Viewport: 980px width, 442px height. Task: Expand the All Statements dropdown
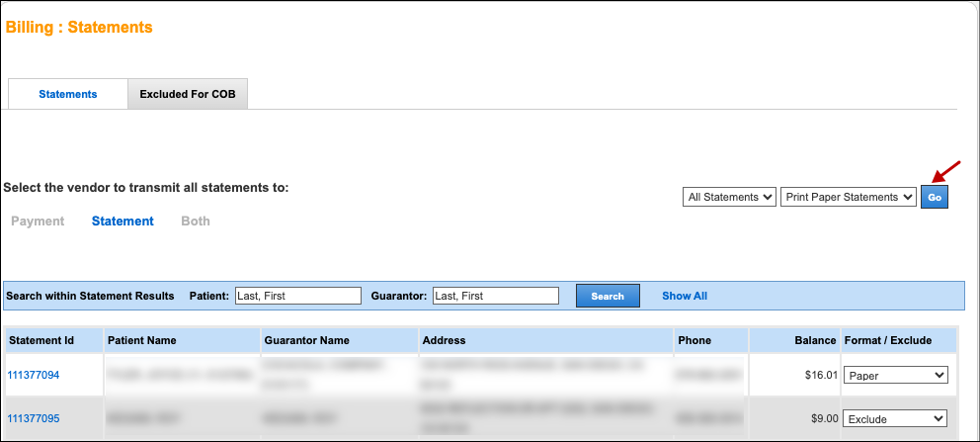[728, 197]
